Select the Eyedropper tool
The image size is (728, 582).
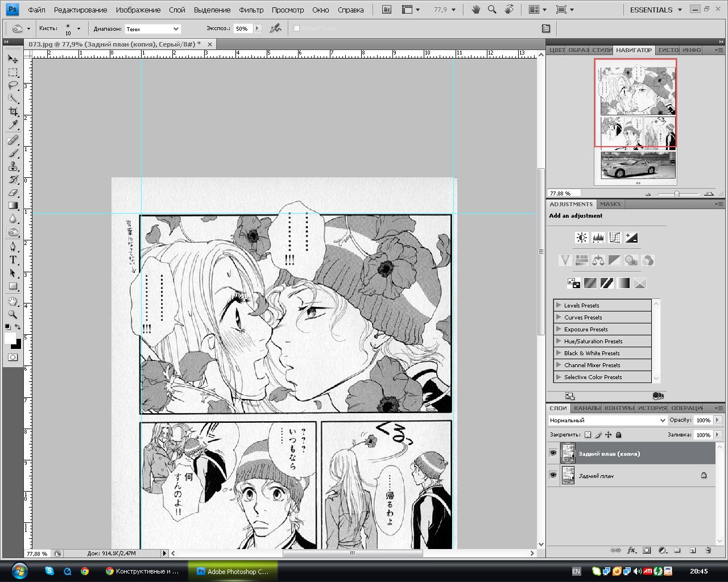pos(13,125)
